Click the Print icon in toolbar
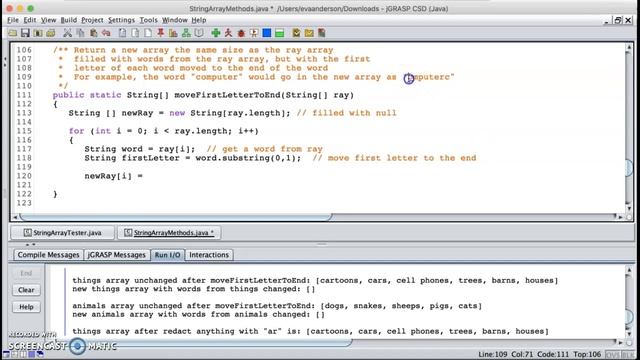The width and height of the screenshot is (640, 360). pyautogui.click(x=51, y=33)
